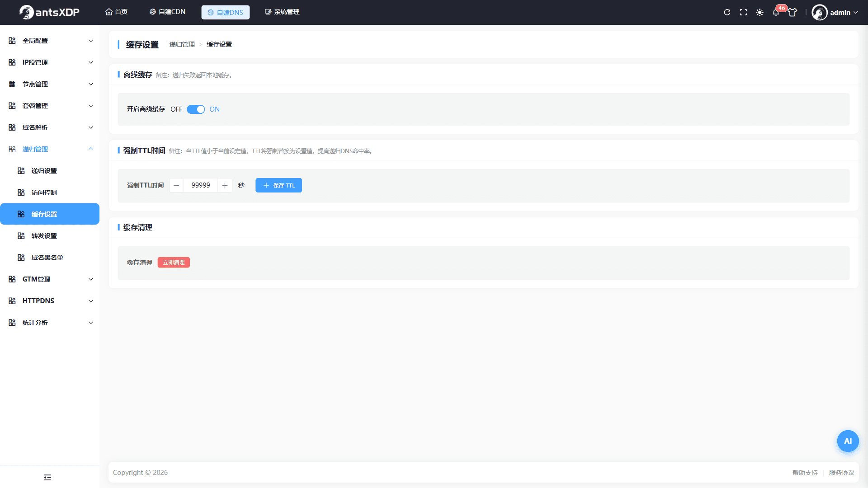The width and height of the screenshot is (868, 488).
Task: Select the 自建DNS top menu
Action: [x=225, y=12]
